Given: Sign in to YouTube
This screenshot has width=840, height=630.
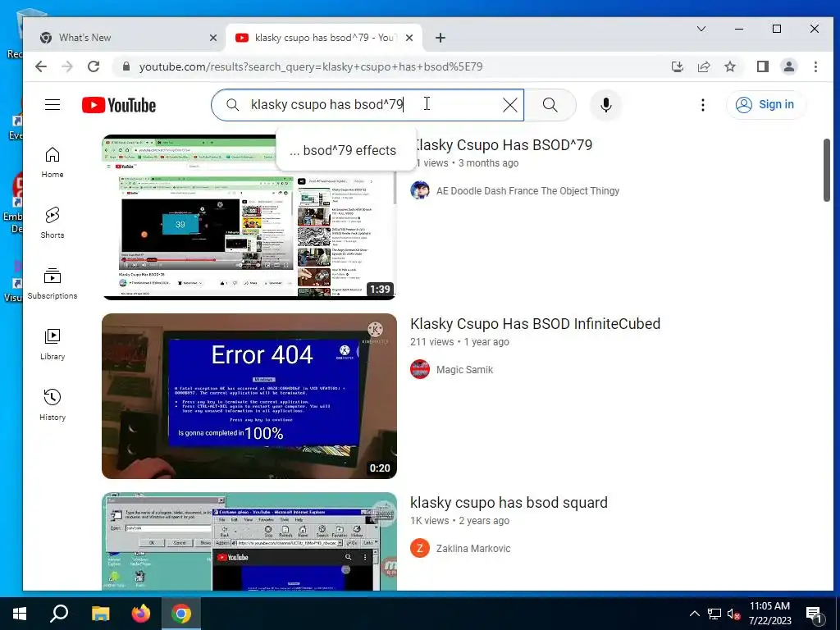Looking at the screenshot, I should [x=766, y=104].
